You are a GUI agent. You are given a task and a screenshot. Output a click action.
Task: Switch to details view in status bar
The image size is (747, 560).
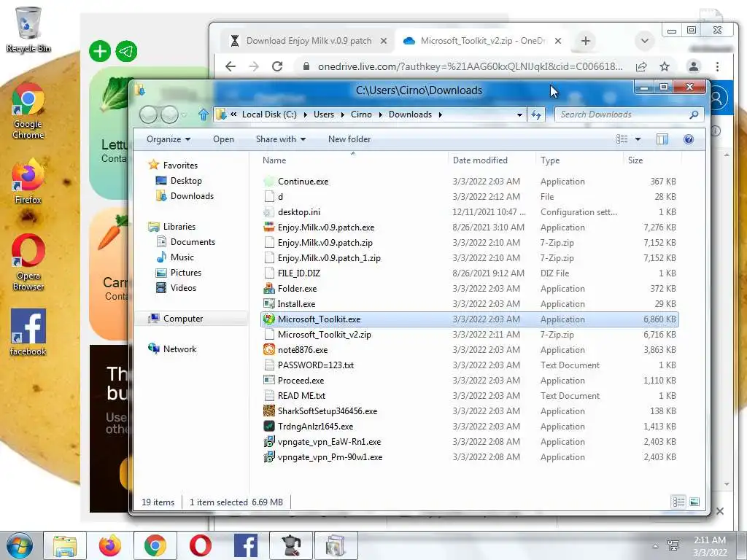click(678, 502)
